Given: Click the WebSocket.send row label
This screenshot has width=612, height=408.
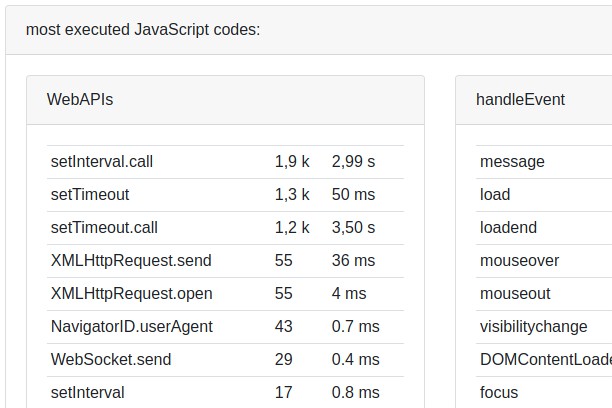Looking at the screenshot, I should [x=111, y=359].
